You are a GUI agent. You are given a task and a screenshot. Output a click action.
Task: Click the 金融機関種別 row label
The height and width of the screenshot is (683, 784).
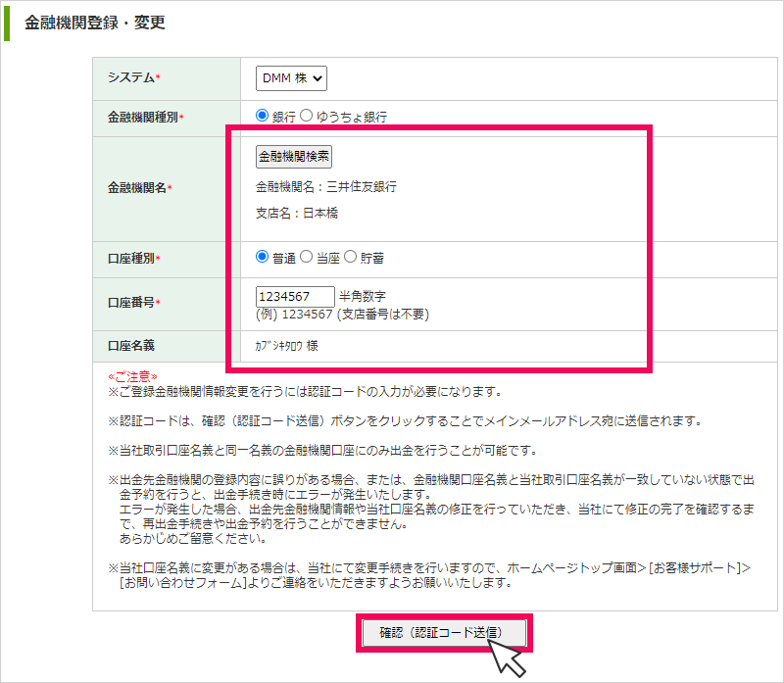coord(145,117)
